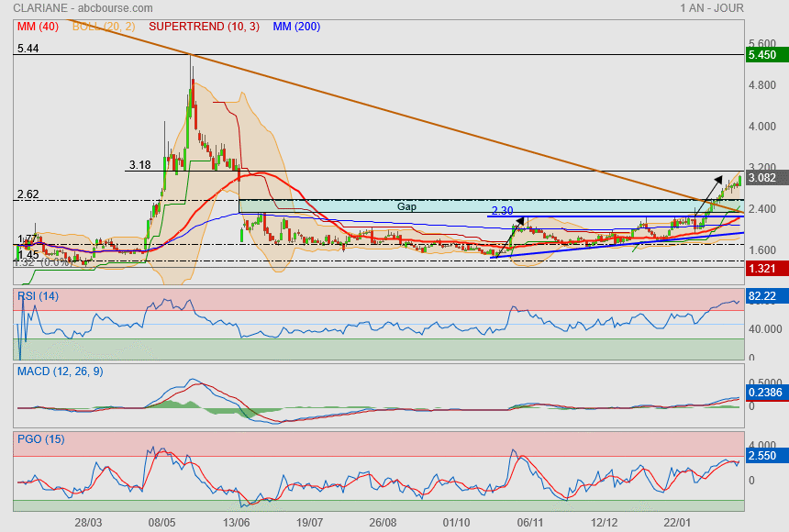Select the MM (200) legend label
This screenshot has width=789, height=532.
click(x=296, y=27)
